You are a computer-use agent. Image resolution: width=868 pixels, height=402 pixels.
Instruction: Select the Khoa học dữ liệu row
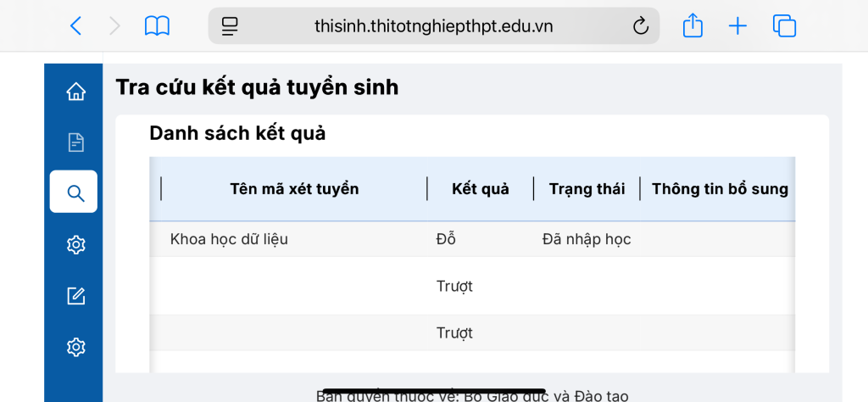[x=472, y=239]
